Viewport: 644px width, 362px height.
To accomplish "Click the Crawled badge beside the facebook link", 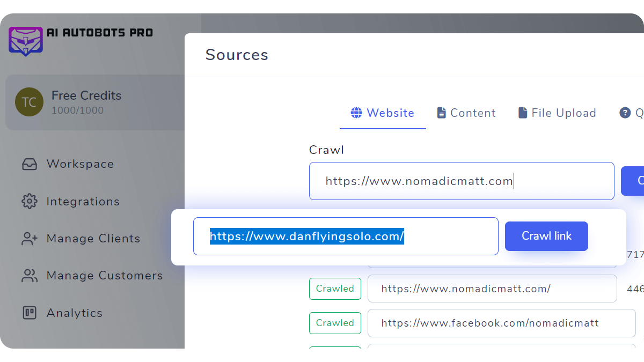I will (335, 323).
